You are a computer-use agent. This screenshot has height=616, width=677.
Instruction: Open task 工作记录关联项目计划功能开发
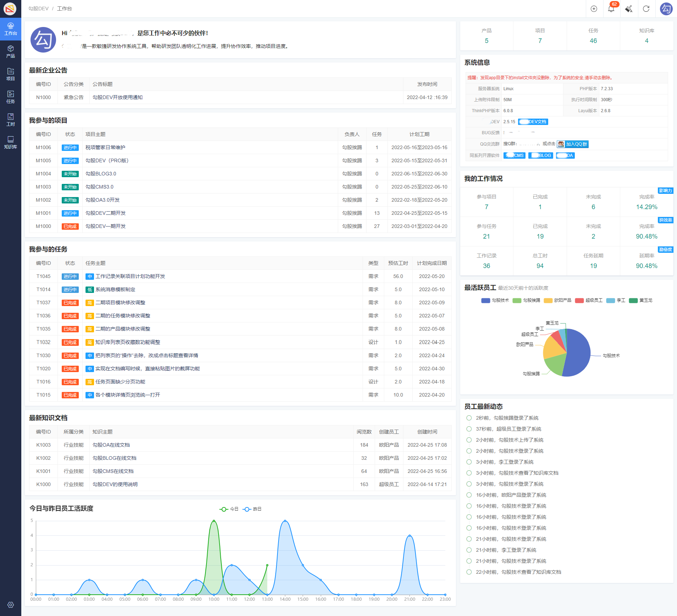tap(130, 276)
